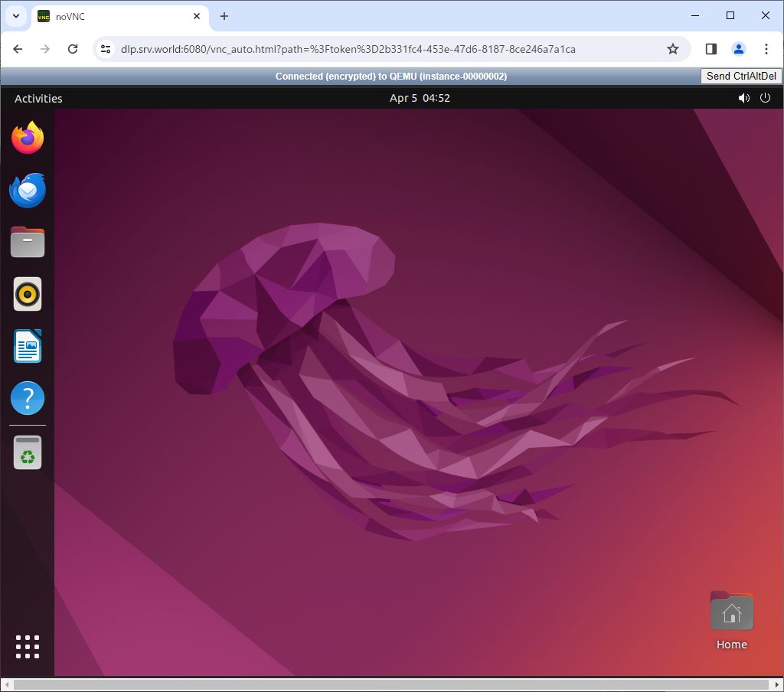This screenshot has width=784, height=692.
Task: Open the Home folder on desktop
Action: tap(731, 621)
